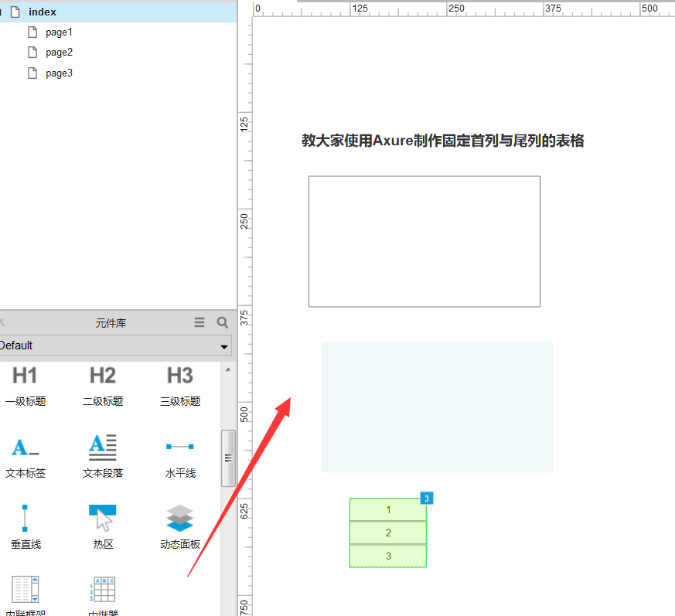
Task: Click the page1 file icon
Action: click(32, 32)
